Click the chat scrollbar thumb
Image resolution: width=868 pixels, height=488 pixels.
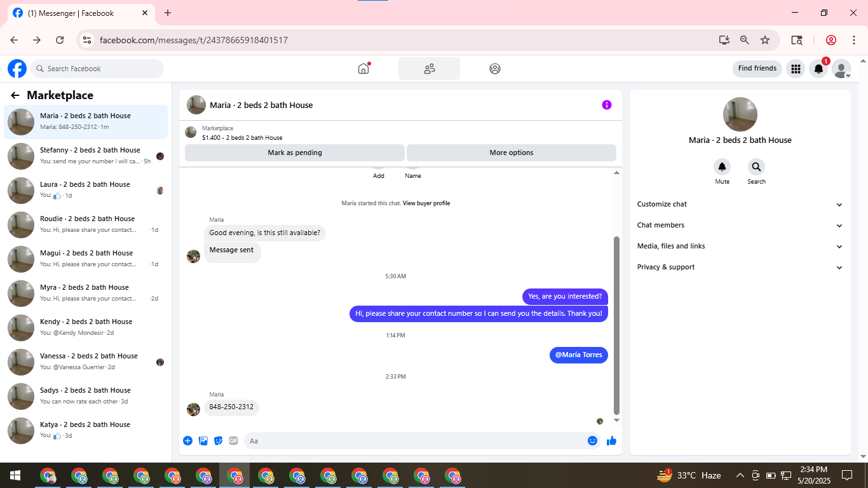(x=616, y=325)
